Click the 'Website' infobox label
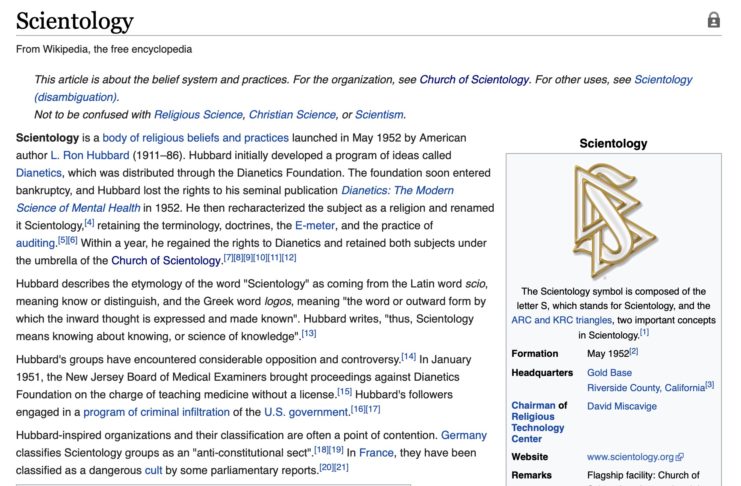Screen dimensions: 741x486 pos(530,457)
